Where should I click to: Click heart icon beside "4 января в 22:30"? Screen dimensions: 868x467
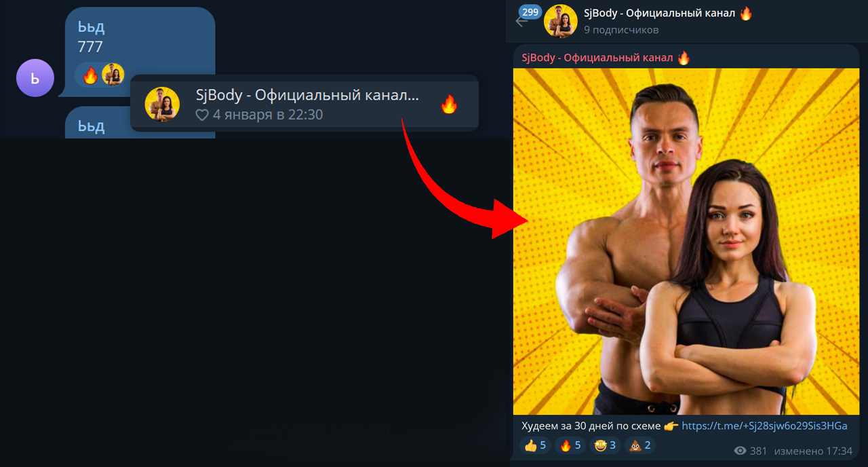click(202, 115)
